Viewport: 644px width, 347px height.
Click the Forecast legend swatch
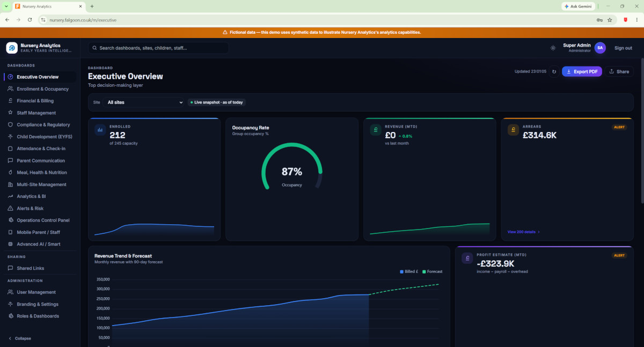(424, 272)
